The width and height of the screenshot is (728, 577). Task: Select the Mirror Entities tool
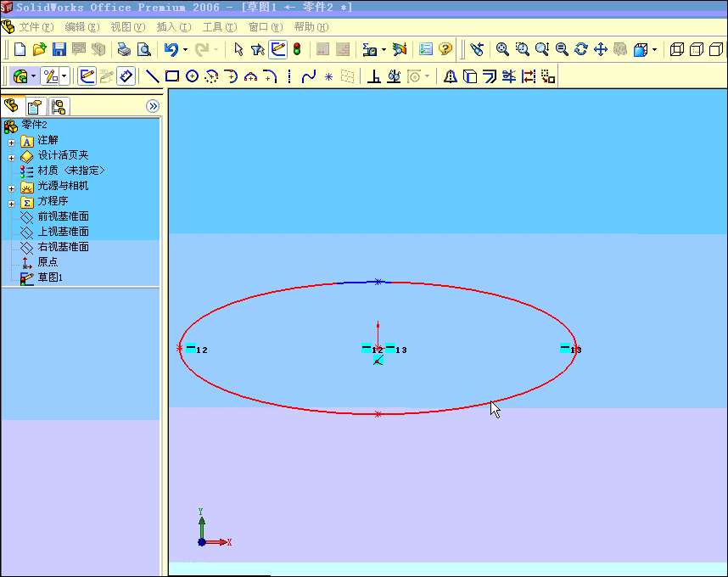click(x=450, y=76)
